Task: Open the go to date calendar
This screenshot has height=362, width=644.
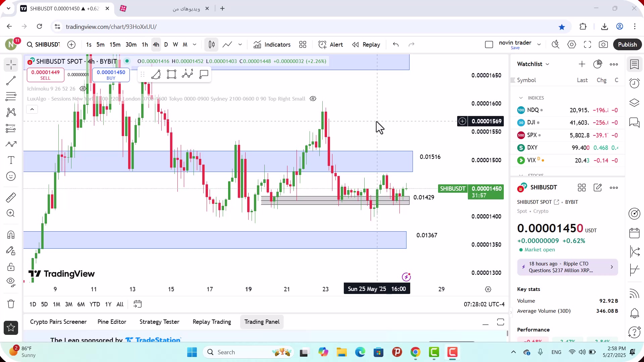Action: click(138, 304)
